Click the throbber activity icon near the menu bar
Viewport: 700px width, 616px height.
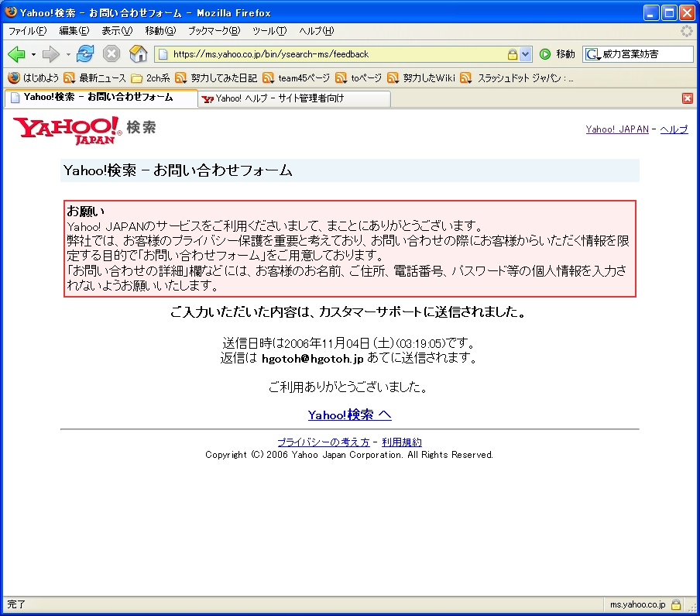click(686, 31)
